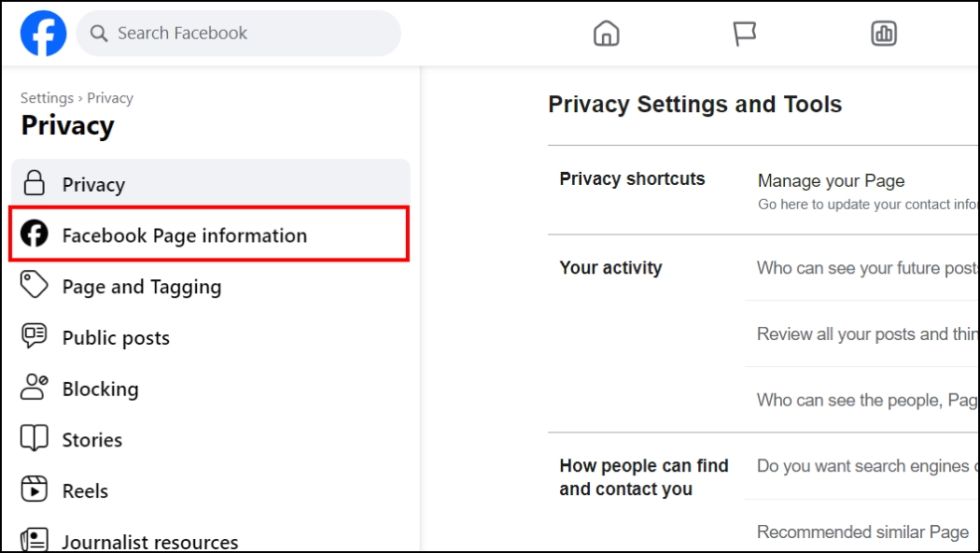980x553 pixels.
Task: Select Facebook Page information in sidebar
Action: point(184,235)
